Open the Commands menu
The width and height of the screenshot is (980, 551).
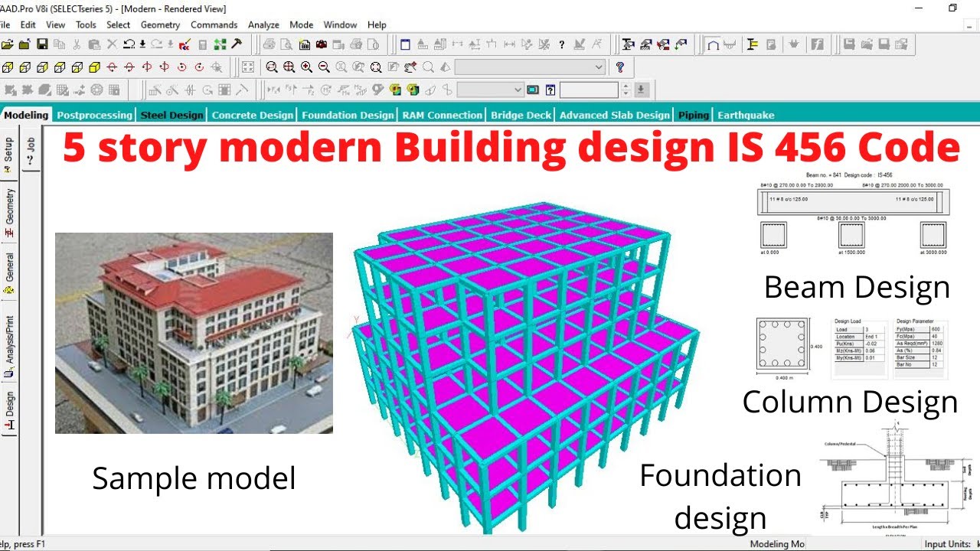pyautogui.click(x=214, y=24)
